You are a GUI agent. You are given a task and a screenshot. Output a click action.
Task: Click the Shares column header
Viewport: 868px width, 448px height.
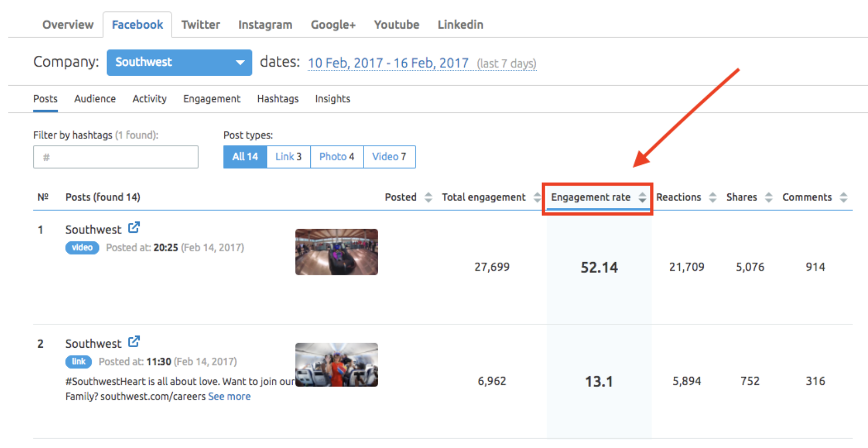tap(741, 197)
